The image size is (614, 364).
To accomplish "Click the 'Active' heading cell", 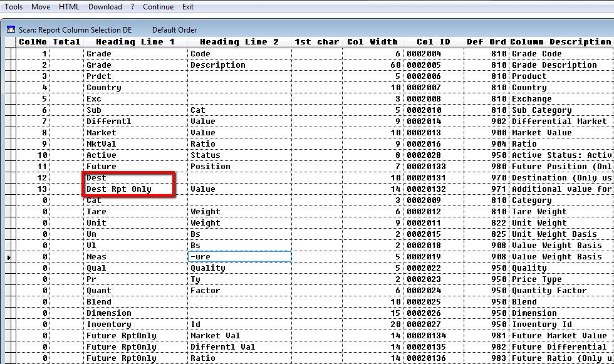I will (135, 155).
